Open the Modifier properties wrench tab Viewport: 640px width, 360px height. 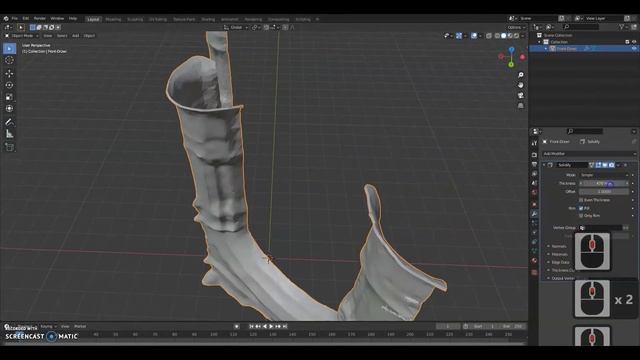point(534,214)
